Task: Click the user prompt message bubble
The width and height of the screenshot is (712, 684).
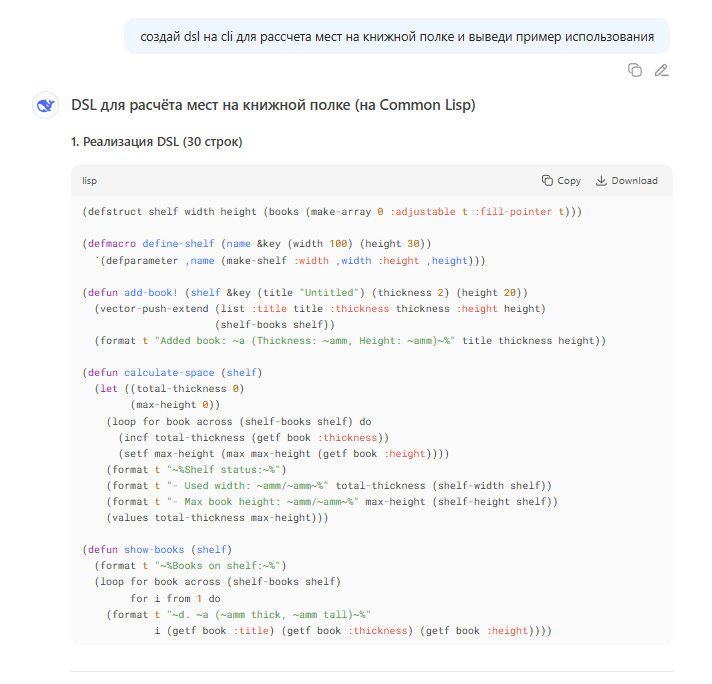Action: point(397,37)
